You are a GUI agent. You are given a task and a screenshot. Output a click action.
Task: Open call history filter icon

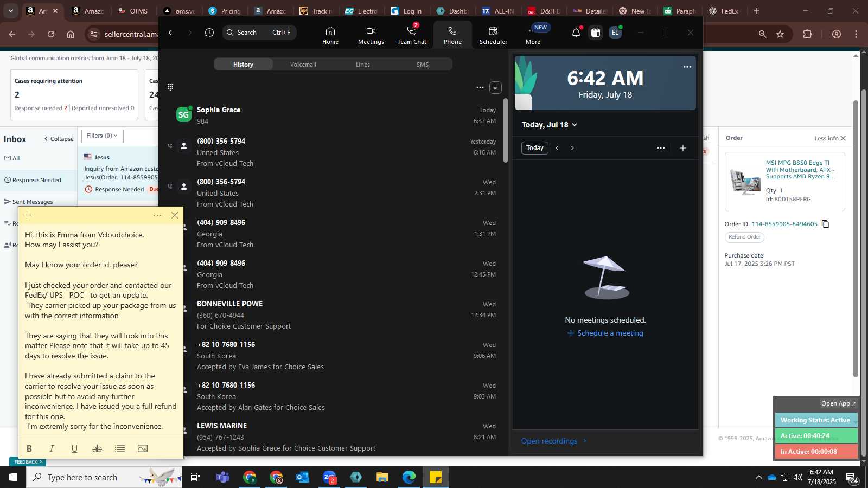(x=495, y=87)
